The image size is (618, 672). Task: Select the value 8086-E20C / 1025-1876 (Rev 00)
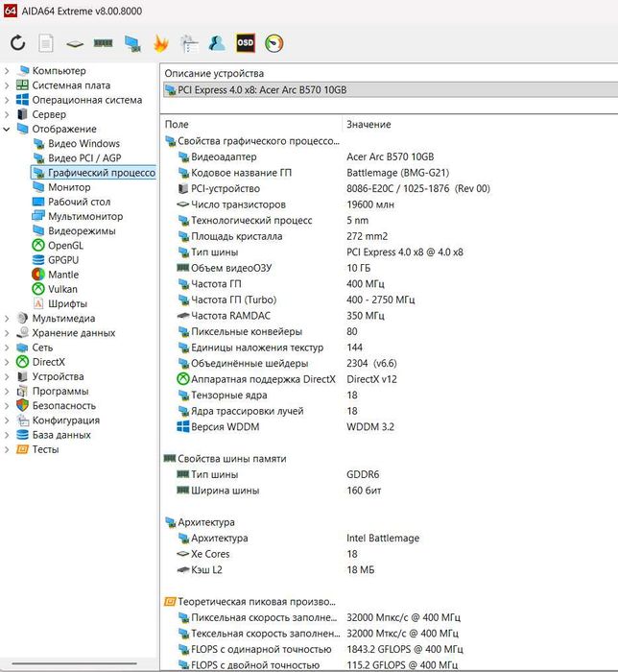point(418,188)
